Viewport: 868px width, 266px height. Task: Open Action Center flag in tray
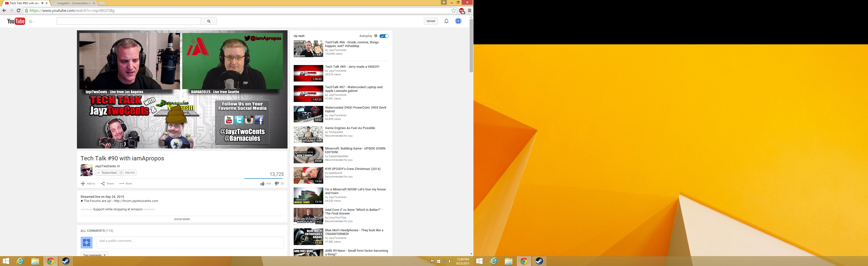[x=432, y=261]
